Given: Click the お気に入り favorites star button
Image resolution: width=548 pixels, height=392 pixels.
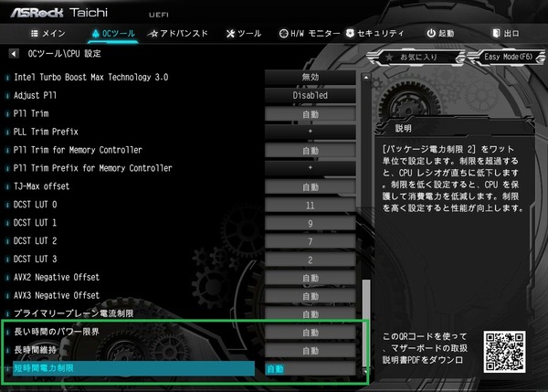Looking at the screenshot, I should point(411,58).
